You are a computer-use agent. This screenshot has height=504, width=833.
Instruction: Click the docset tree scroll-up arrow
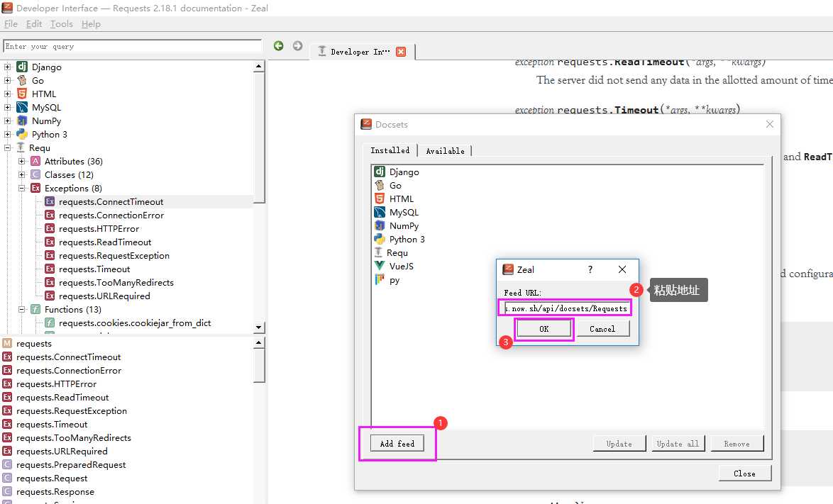[x=259, y=67]
